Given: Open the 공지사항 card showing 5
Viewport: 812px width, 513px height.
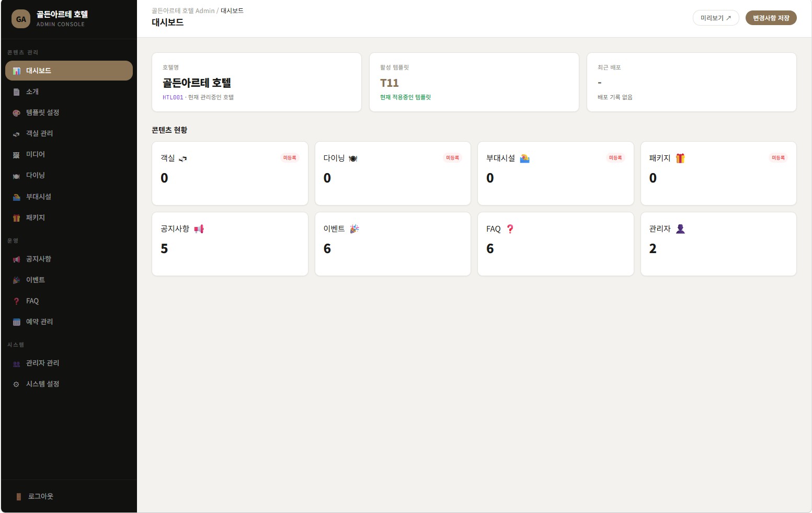Looking at the screenshot, I should (230, 244).
